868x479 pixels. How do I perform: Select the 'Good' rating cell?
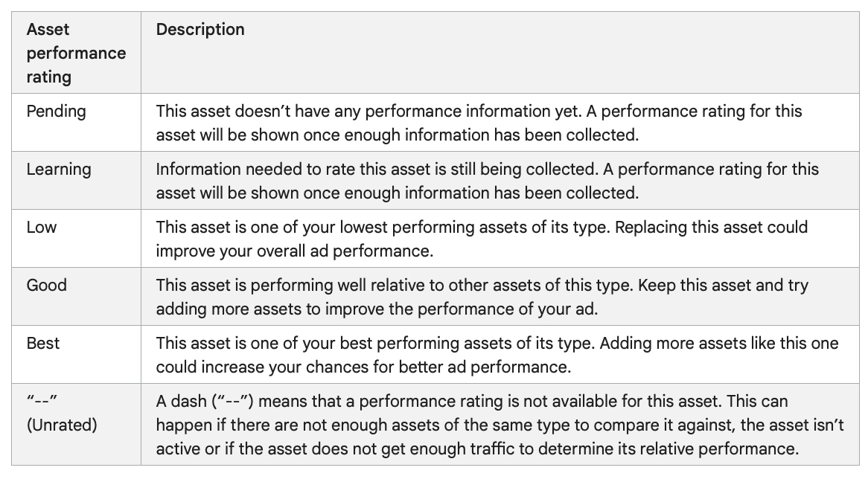click(77, 297)
